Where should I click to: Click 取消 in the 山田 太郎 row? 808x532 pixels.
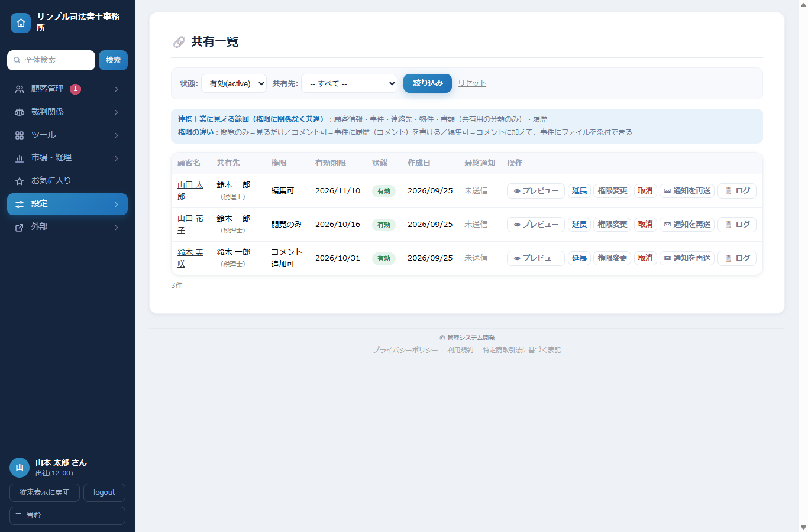(x=645, y=191)
